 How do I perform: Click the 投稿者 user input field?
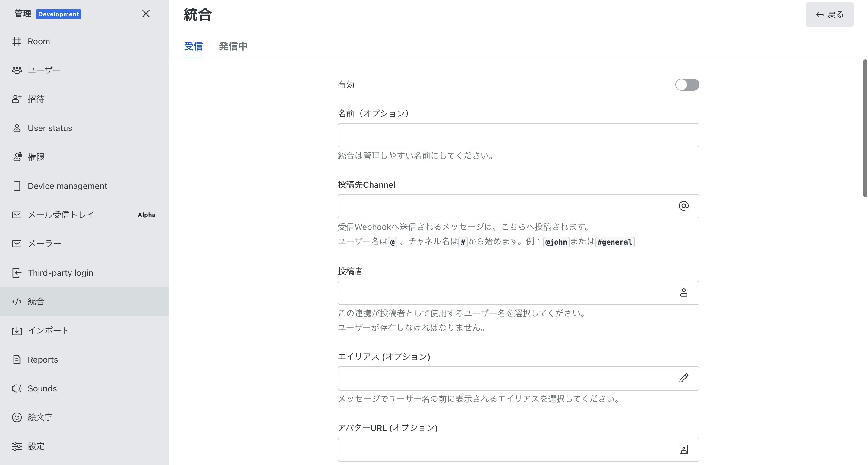pos(505,293)
